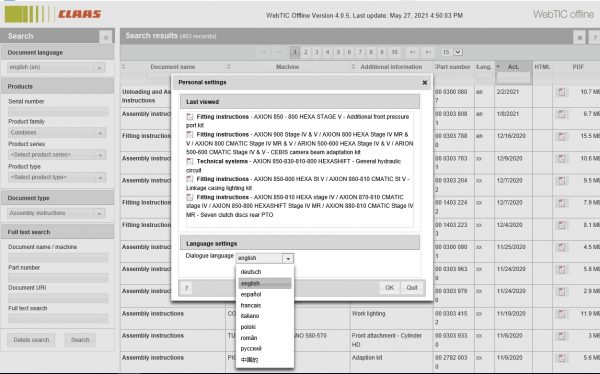Viewport: 600px width, 374px height.
Task: Open last viewed CEBIS camera beam adaptation kit document
Action: (x=300, y=143)
